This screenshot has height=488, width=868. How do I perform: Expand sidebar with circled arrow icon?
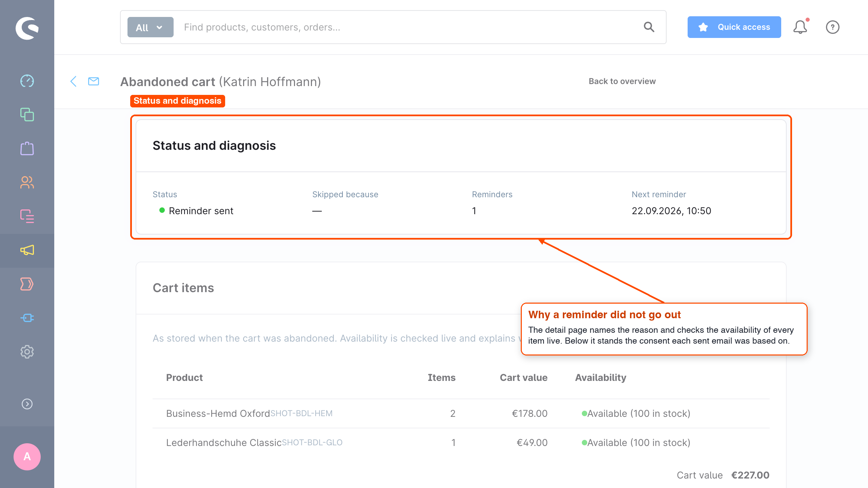click(x=27, y=404)
